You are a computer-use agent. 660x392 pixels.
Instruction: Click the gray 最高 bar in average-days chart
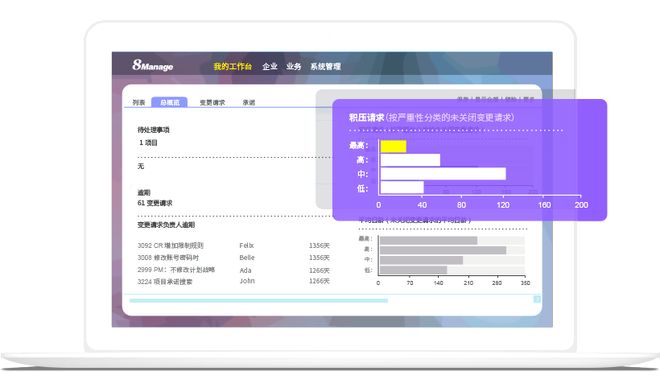[428, 240]
